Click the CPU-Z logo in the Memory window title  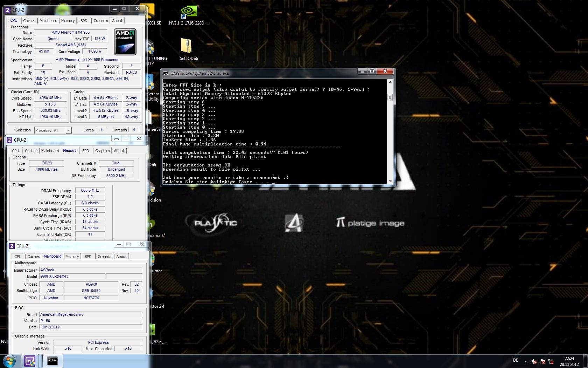pyautogui.click(x=10, y=140)
